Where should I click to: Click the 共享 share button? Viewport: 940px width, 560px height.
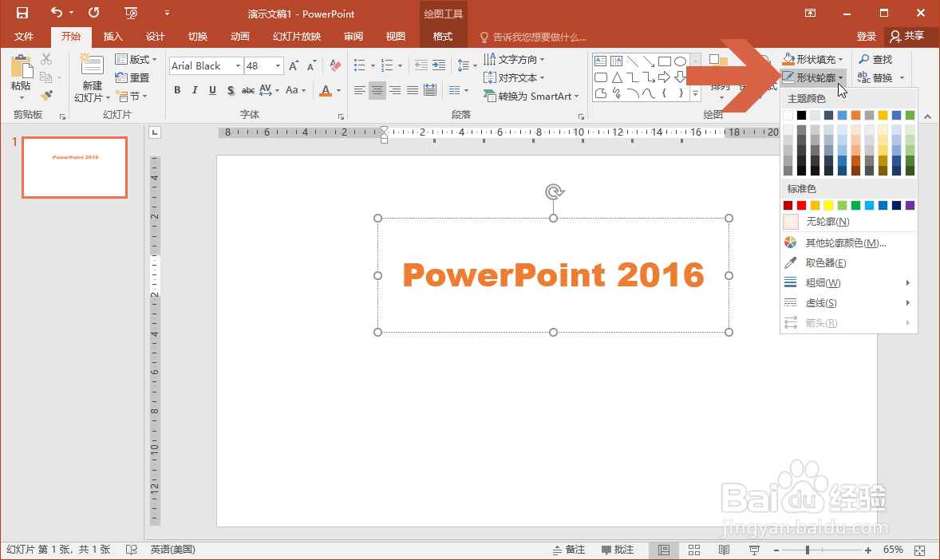[x=907, y=37]
